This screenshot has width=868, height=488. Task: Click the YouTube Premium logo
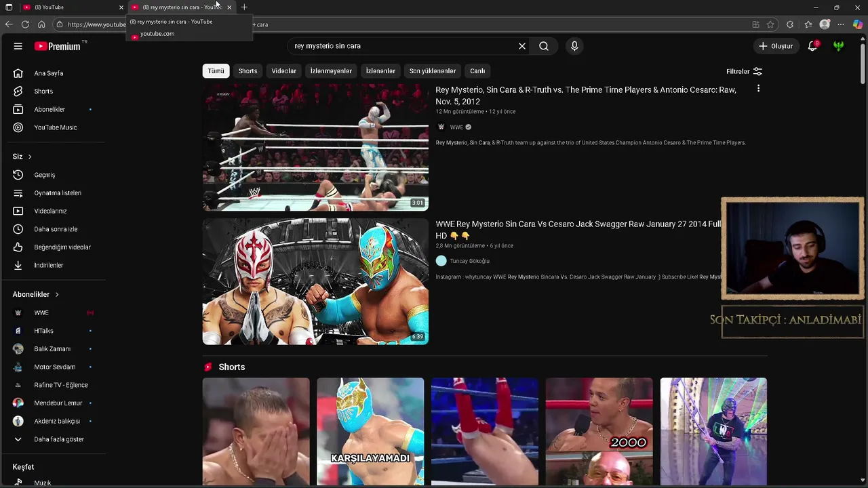pyautogui.click(x=58, y=46)
